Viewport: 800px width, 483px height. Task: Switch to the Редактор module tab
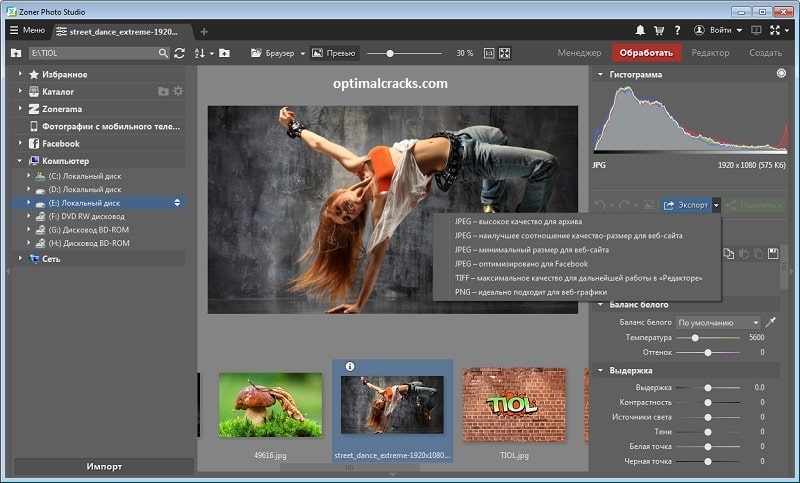[x=710, y=53]
